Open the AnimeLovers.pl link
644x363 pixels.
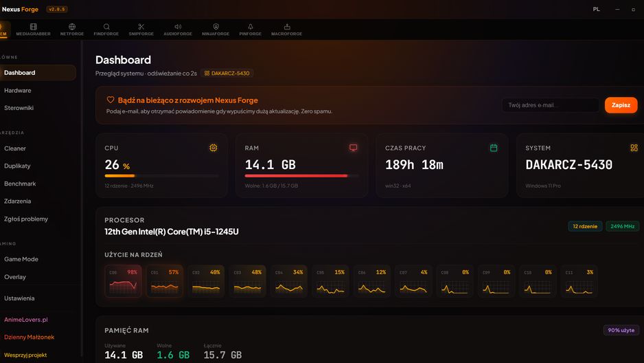(26, 320)
